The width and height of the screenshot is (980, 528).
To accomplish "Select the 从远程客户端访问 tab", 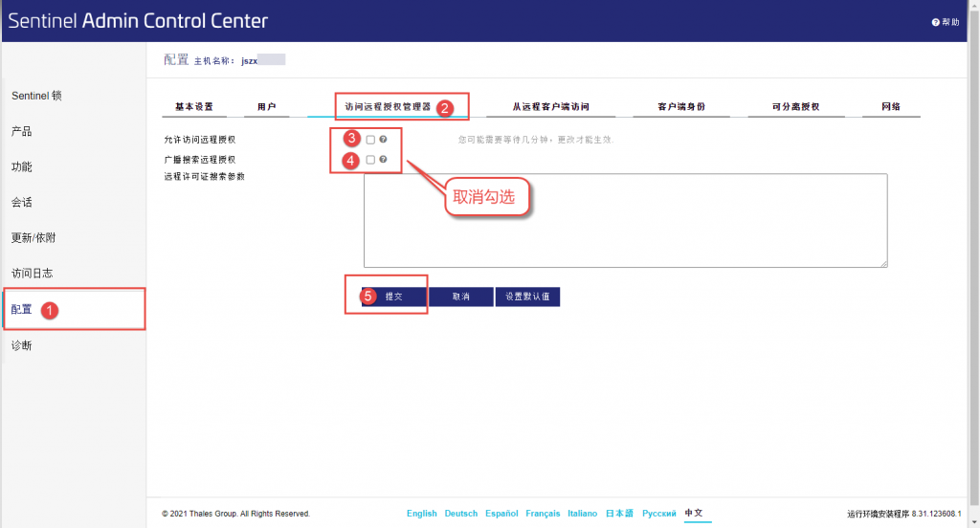I will pyautogui.click(x=550, y=106).
